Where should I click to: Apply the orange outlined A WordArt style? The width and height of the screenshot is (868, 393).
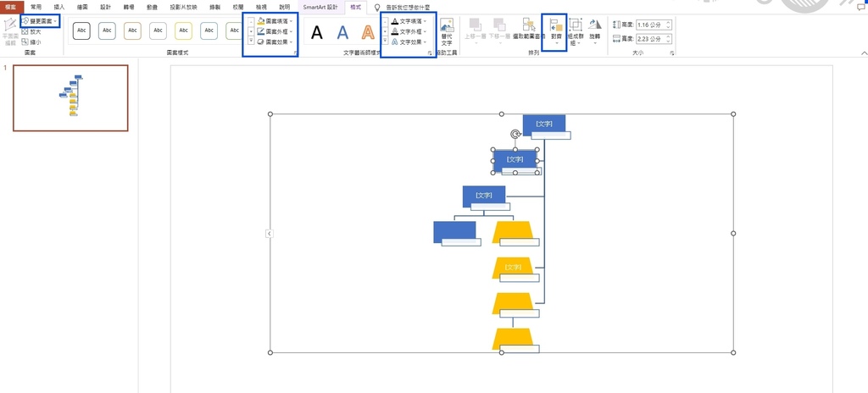tap(368, 33)
